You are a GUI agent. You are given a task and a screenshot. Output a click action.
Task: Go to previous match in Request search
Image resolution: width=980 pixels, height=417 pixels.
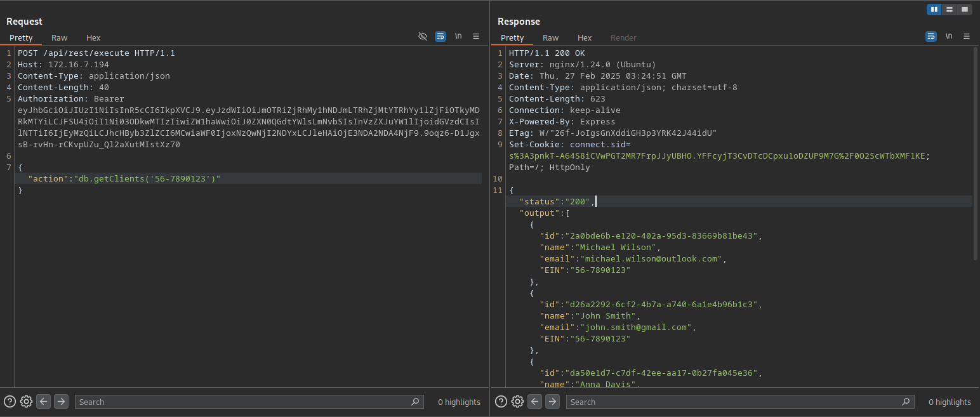coord(43,401)
